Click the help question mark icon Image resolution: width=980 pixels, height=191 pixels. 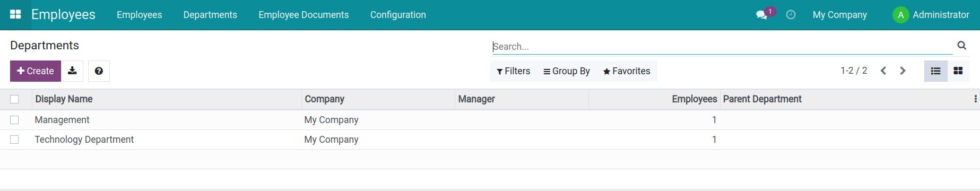99,71
